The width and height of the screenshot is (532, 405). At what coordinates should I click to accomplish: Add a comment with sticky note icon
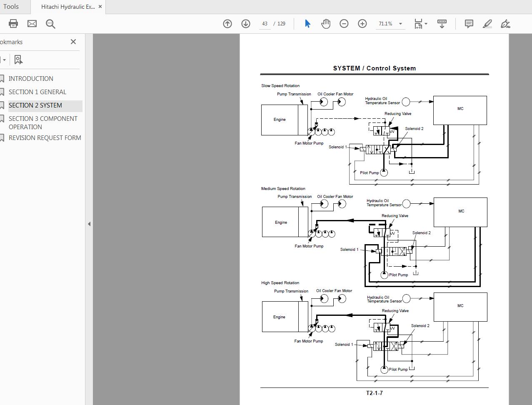(469, 24)
